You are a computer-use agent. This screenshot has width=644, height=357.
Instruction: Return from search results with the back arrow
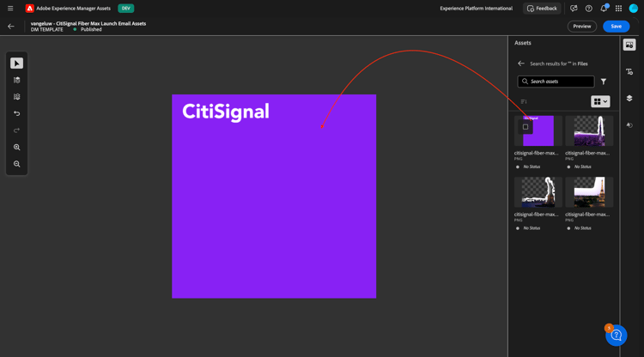pyautogui.click(x=521, y=64)
